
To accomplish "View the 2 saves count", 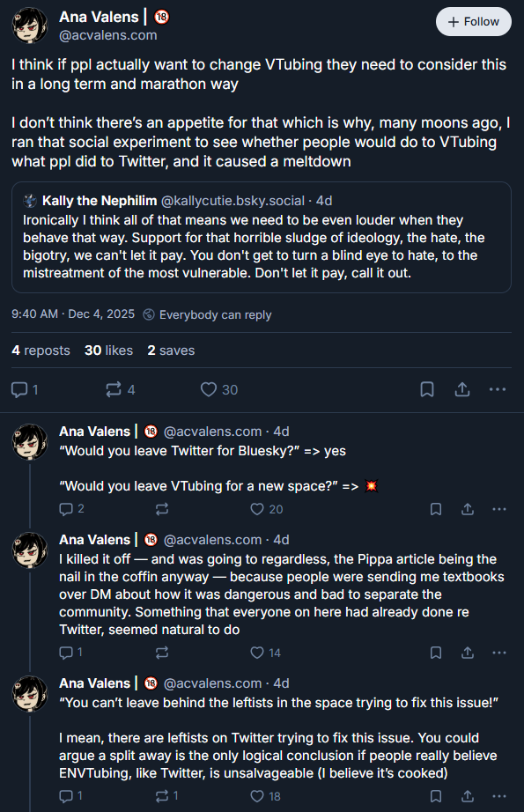I will click(171, 351).
